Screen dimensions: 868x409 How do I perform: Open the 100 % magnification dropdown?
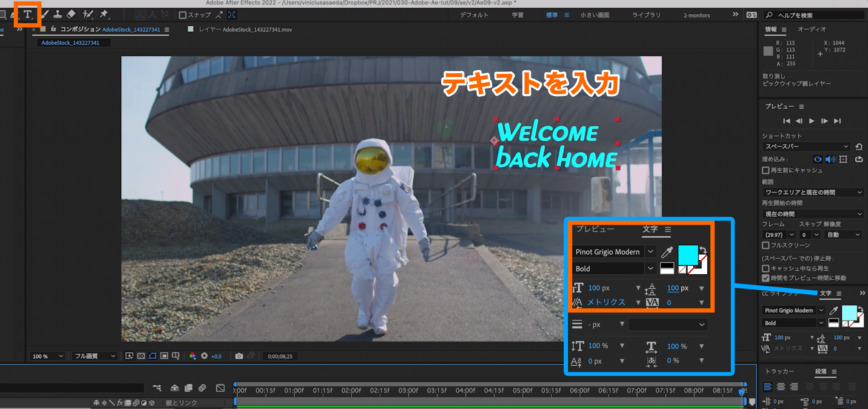pyautogui.click(x=47, y=356)
